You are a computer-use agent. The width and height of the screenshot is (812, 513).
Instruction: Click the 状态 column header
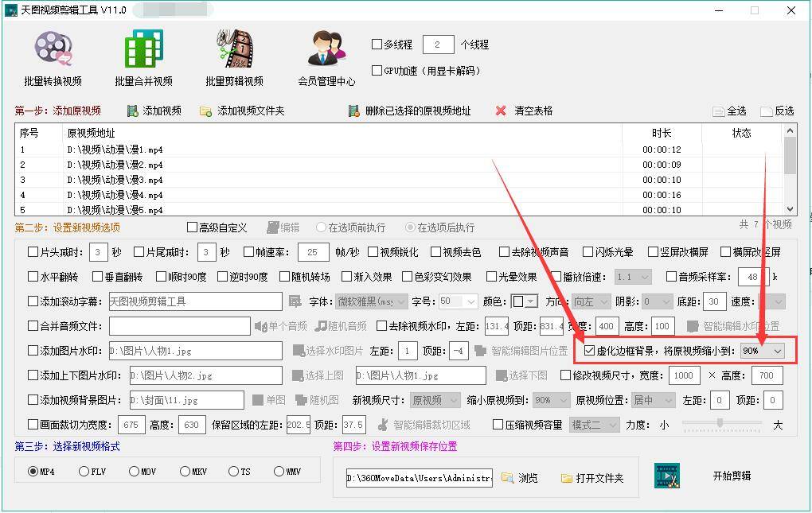pyautogui.click(x=742, y=133)
